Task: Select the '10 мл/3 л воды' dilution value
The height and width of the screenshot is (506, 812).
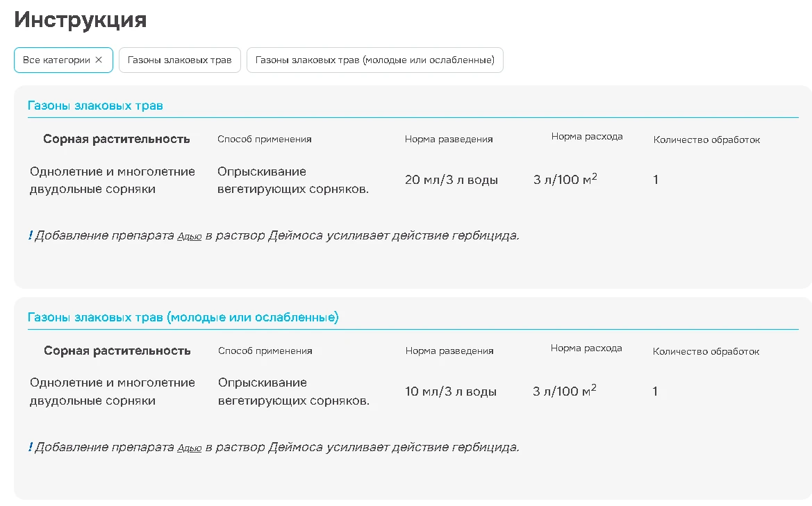Action: coord(451,391)
